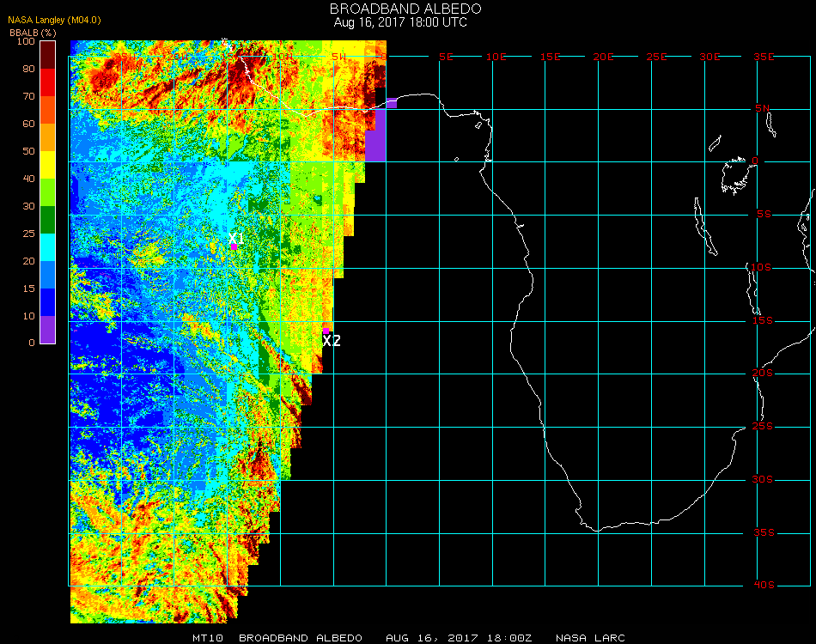The width and height of the screenshot is (816, 644).
Task: Pick the purple 0-10% color band
Action: pos(48,330)
